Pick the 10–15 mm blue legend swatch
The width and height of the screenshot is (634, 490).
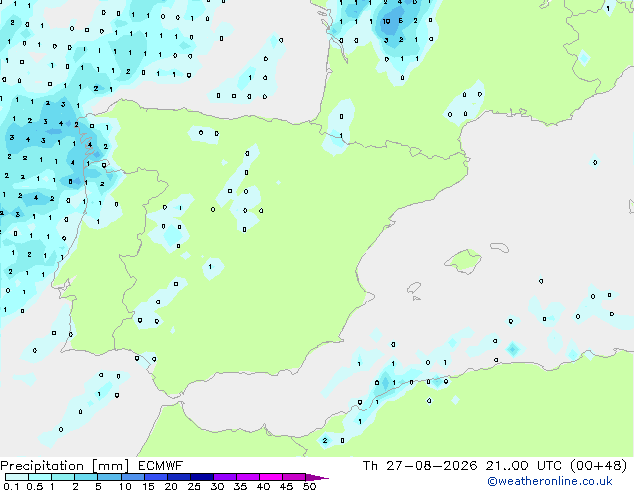click(133, 477)
